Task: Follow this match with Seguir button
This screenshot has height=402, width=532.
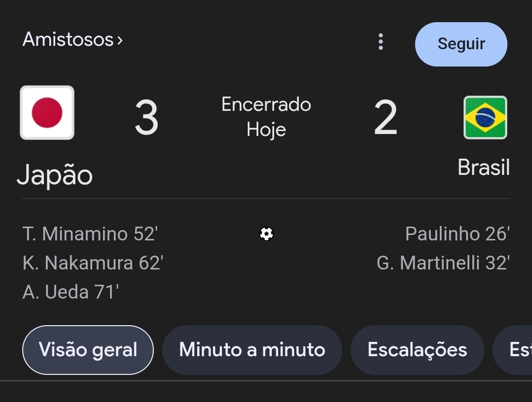Action: pyautogui.click(x=461, y=44)
